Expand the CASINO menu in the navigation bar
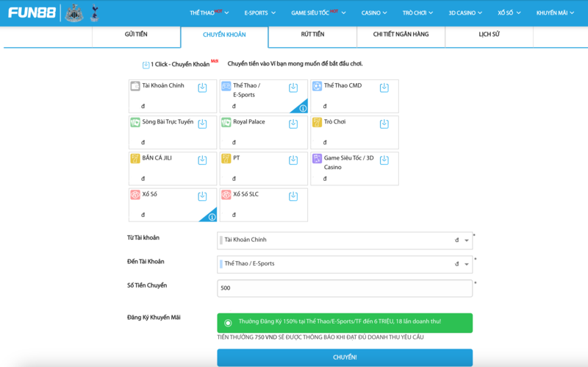 pyautogui.click(x=374, y=13)
